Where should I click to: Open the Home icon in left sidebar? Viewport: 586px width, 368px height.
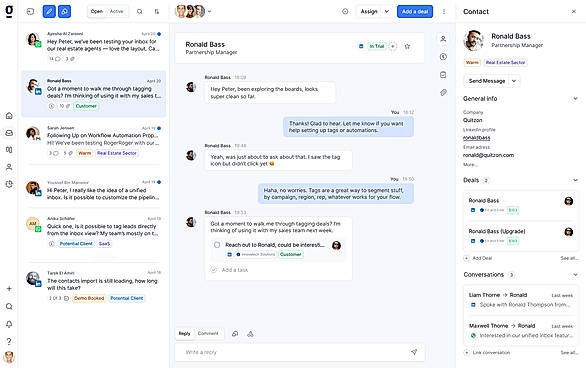coord(9,116)
